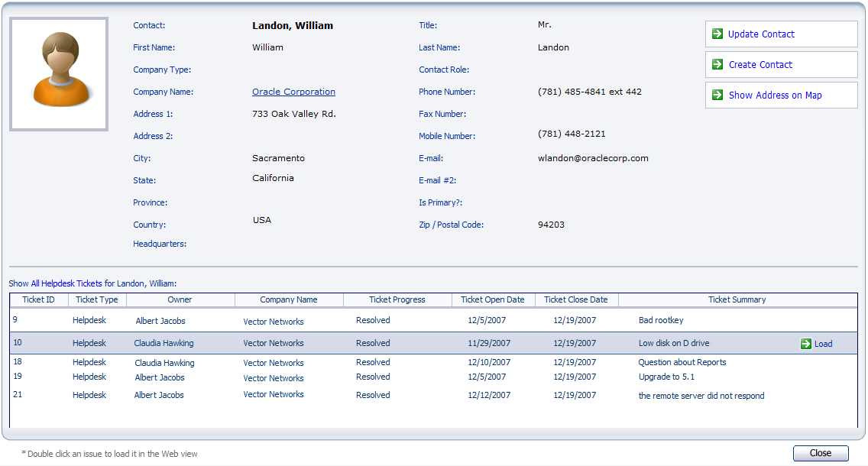
Task: Show all Helpdesk tickets for Landon, William
Action: pyautogui.click(x=64, y=283)
